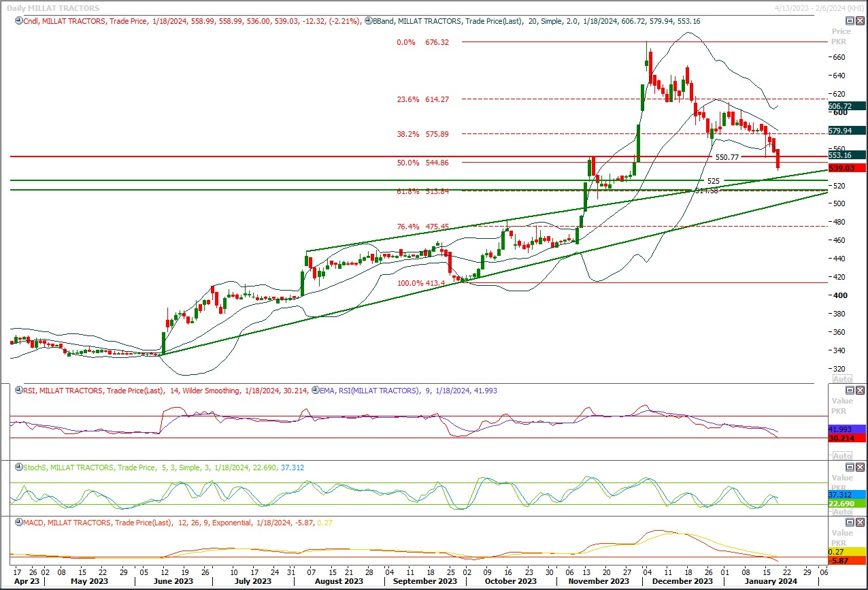Image resolution: width=868 pixels, height=590 pixels.
Task: Maximize the MACD indicator pane
Action: tap(850, 523)
